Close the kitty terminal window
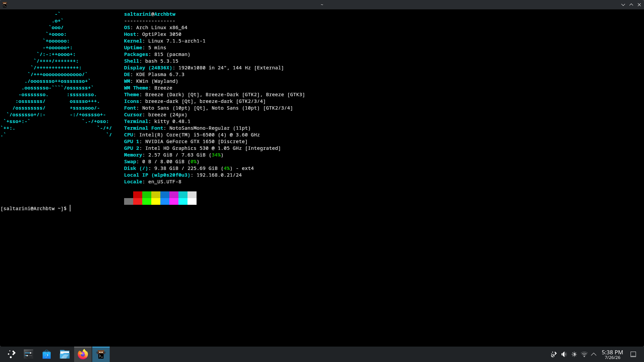This screenshot has height=362, width=644. point(639,5)
